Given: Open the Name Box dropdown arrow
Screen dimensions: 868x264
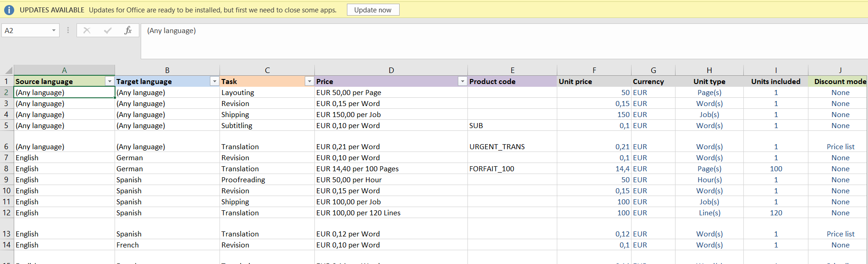Looking at the screenshot, I should 54,30.
